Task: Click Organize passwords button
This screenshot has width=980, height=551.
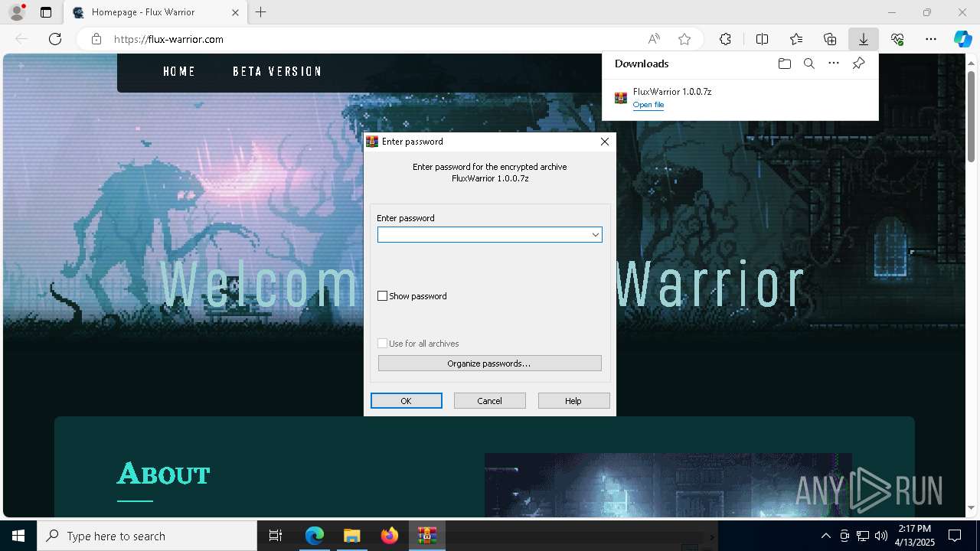Action: click(x=489, y=364)
